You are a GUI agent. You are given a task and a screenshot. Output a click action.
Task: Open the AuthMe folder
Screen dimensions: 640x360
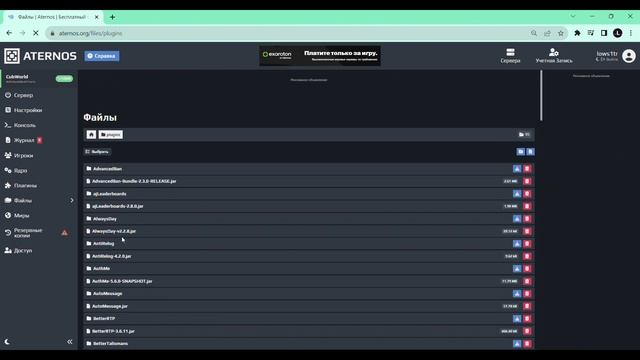pos(101,269)
